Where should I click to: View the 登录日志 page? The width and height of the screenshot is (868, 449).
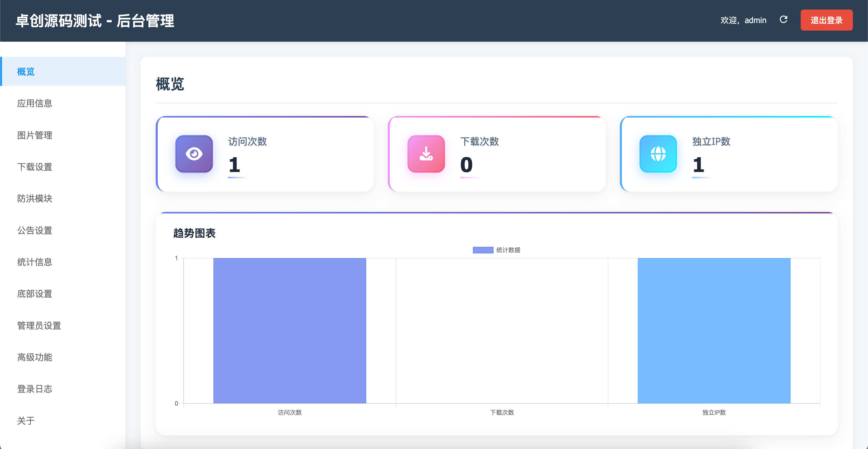point(35,389)
